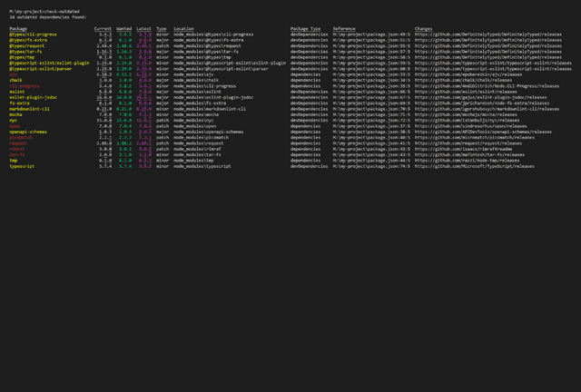Screen dimensions: 581x392
Task: Open the sindresorhus/open releases URL
Action: pyautogui.click(x=471, y=126)
